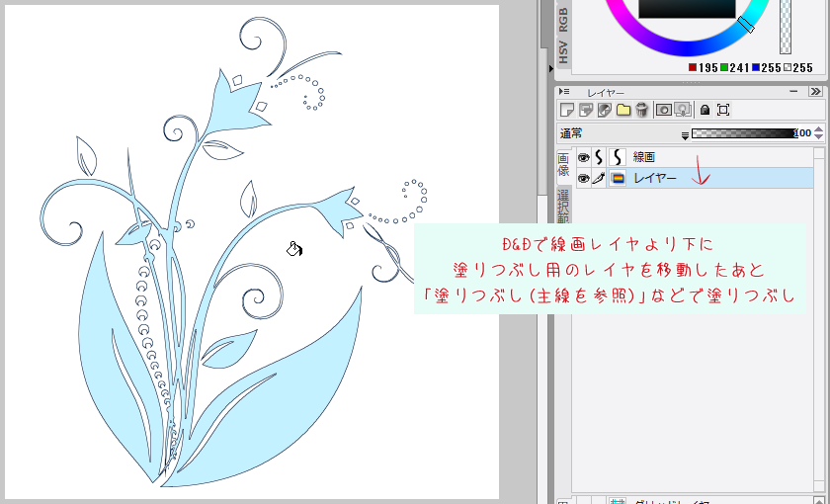Click the 線画 layer thumbnail
Image resolution: width=830 pixels, height=504 pixels.
point(617,157)
